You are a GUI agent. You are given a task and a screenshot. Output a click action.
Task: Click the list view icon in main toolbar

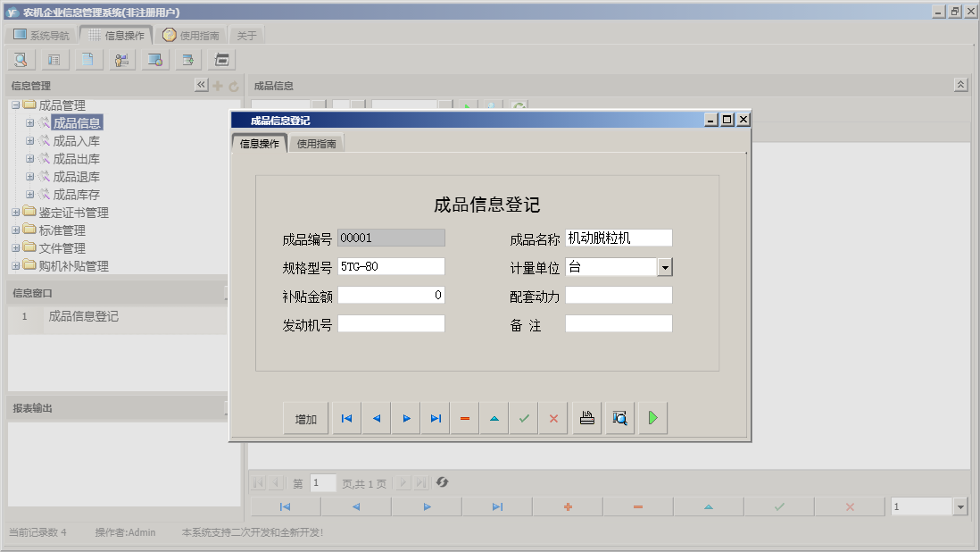click(54, 60)
